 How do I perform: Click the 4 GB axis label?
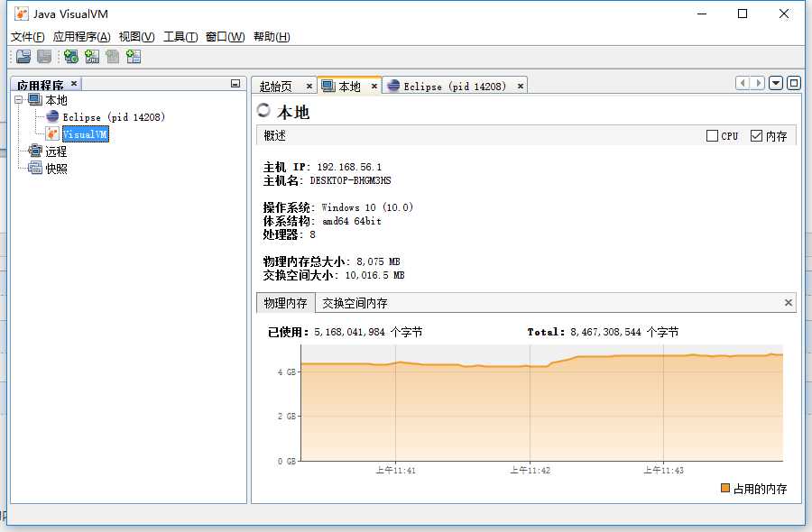[x=286, y=371]
